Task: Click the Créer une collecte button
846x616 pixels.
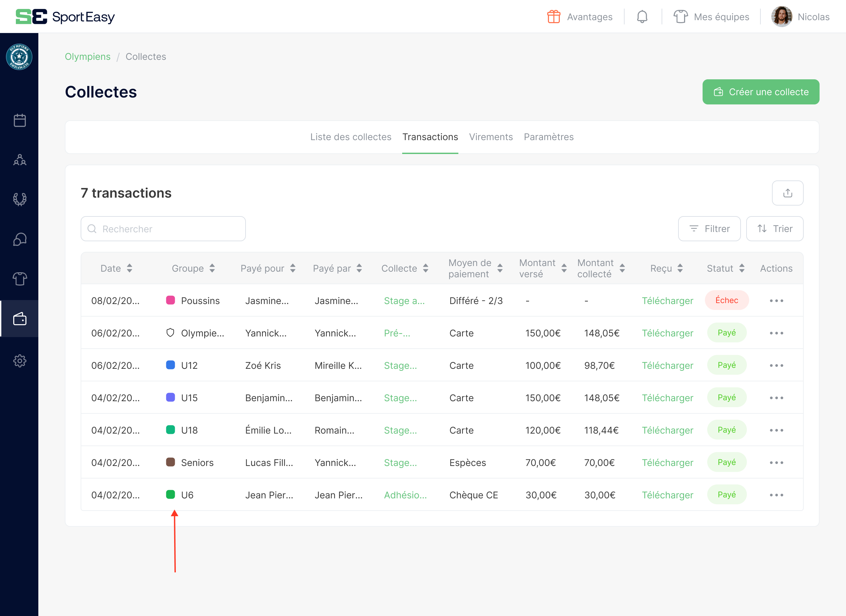Action: [x=761, y=92]
